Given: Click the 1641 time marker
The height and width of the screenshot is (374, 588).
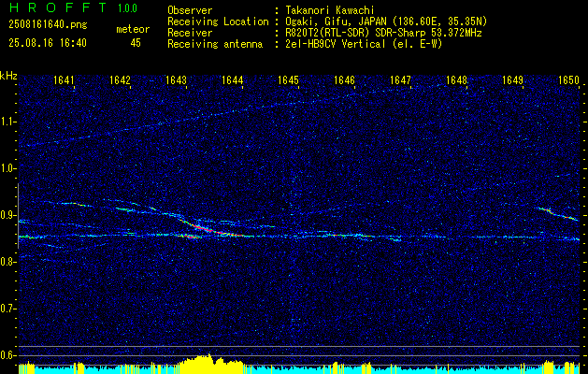Looking at the screenshot, I should (x=64, y=79).
